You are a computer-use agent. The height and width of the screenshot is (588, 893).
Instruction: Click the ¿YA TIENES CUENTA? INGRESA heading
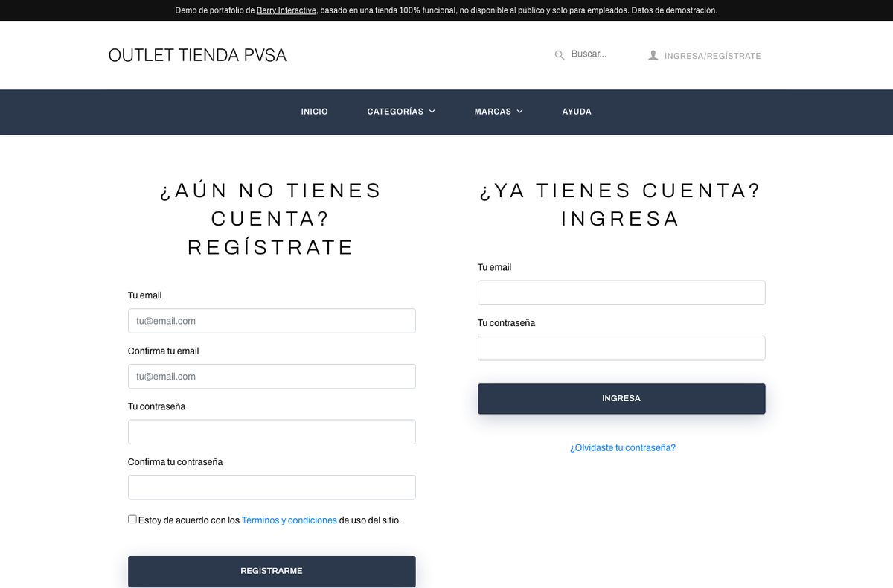[621, 205]
